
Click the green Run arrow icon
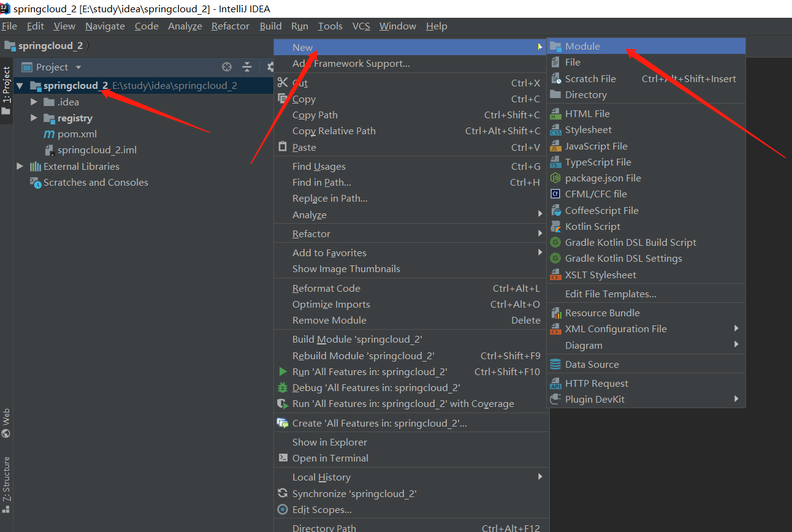[283, 371]
